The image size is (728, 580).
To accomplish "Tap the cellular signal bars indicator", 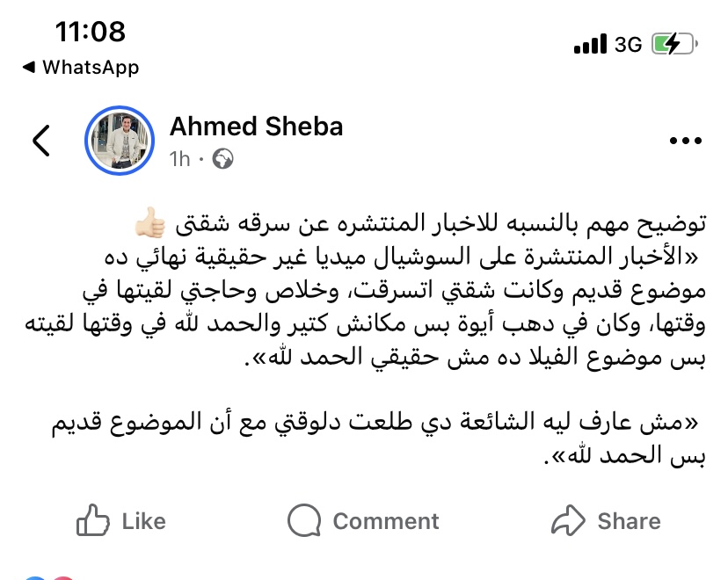I will [590, 44].
